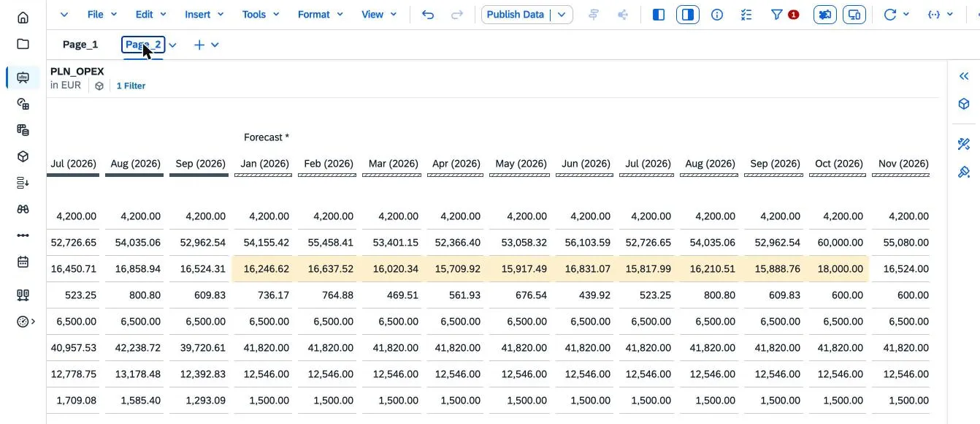Toggle the device preview button
Image resolution: width=980 pixels, height=424 pixels.
coord(854,15)
